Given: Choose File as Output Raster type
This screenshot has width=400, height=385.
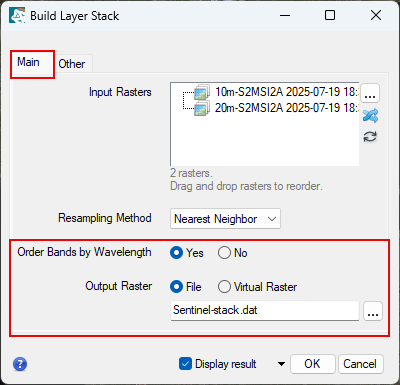Looking at the screenshot, I should point(186,287).
